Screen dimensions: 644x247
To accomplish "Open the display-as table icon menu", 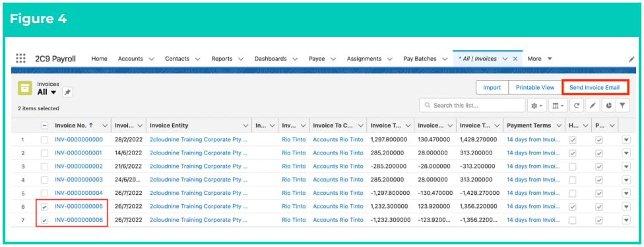I will [x=558, y=106].
